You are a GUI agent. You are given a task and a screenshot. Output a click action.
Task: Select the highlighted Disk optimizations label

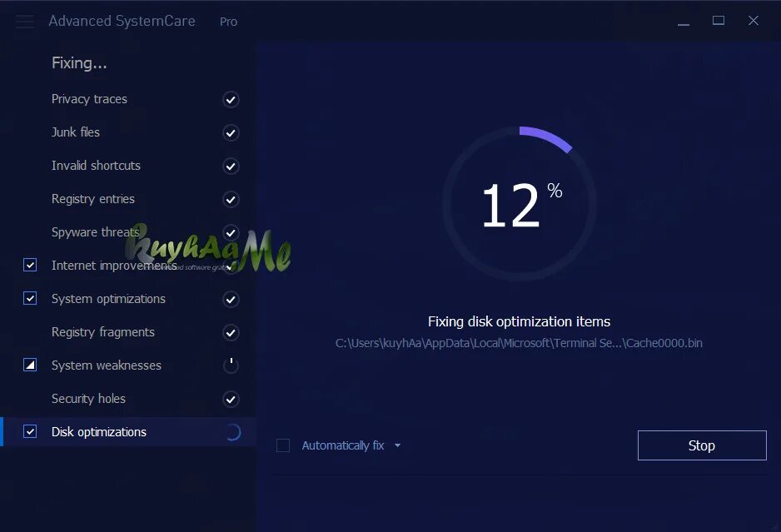pos(99,432)
